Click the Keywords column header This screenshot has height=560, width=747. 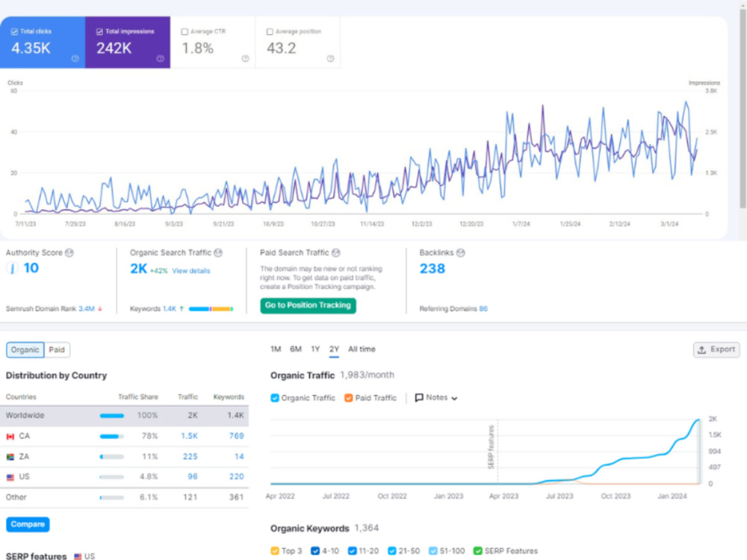[x=229, y=396]
